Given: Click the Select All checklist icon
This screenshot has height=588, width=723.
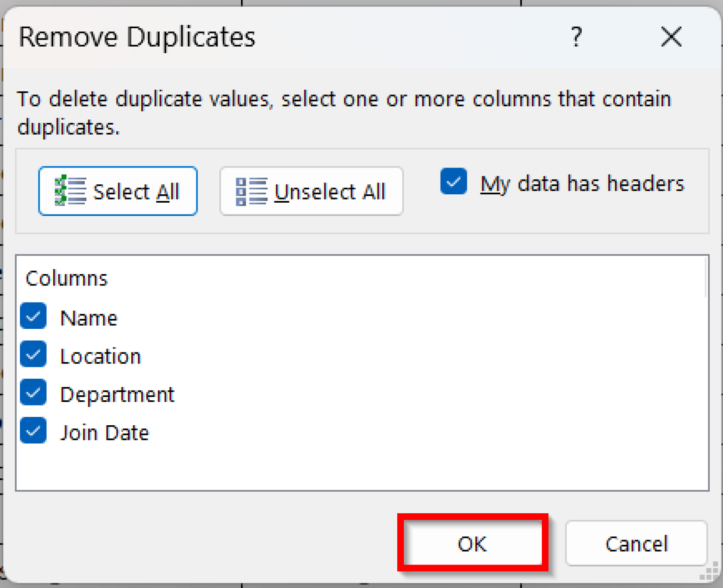Looking at the screenshot, I should (x=70, y=191).
